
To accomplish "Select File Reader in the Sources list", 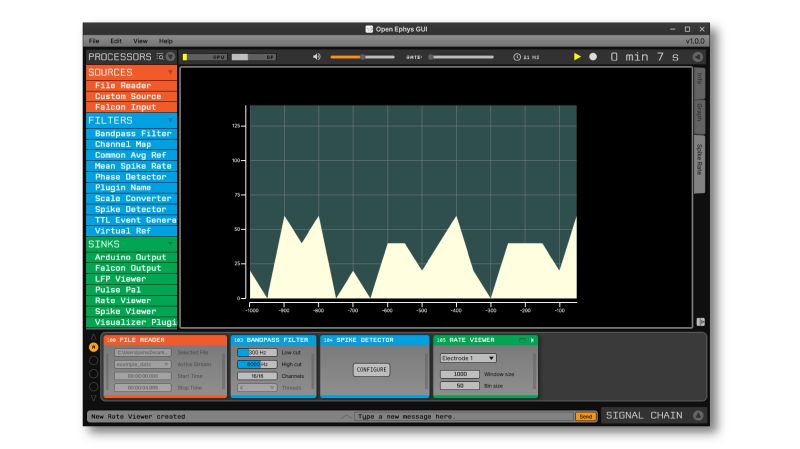I will click(132, 86).
